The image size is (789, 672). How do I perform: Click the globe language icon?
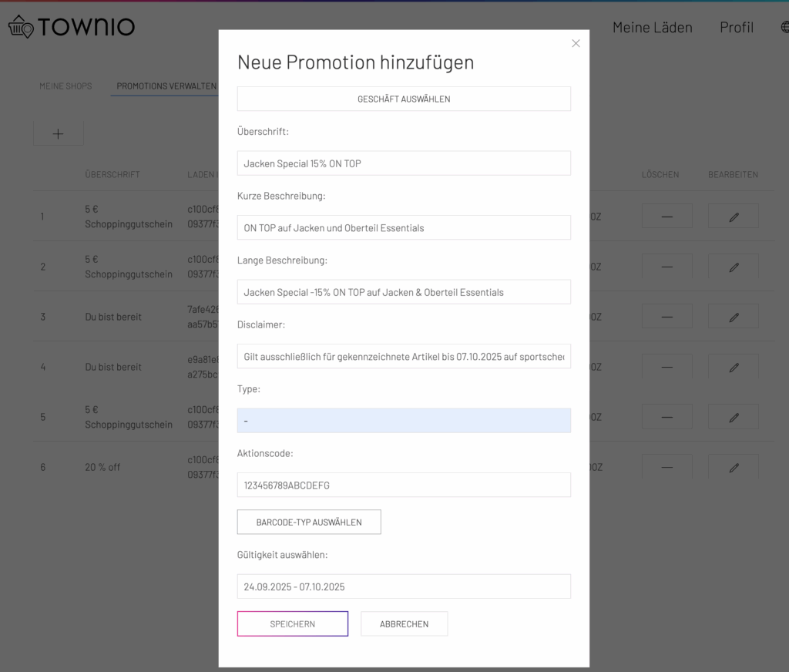784,27
